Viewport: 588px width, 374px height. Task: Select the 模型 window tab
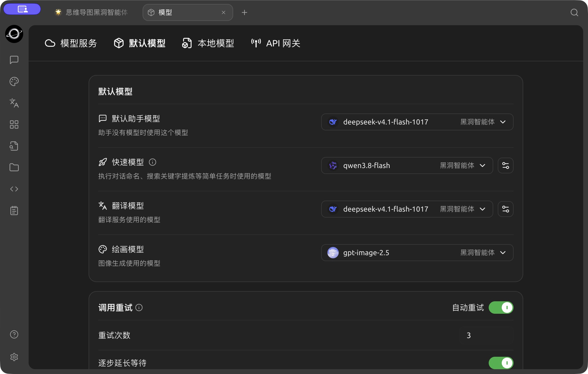click(x=188, y=12)
